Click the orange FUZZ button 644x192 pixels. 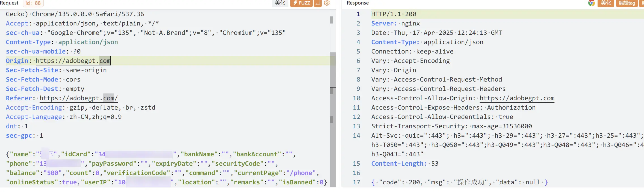click(301, 3)
